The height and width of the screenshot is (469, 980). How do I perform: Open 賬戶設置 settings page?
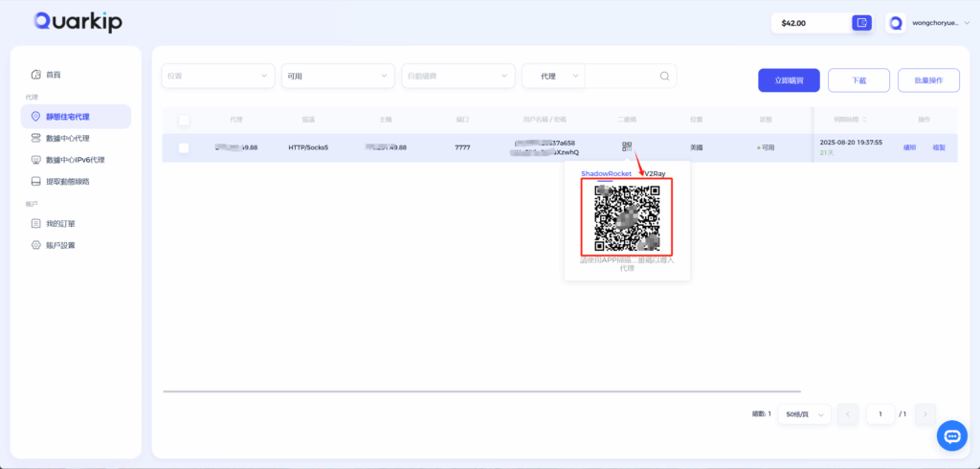60,245
